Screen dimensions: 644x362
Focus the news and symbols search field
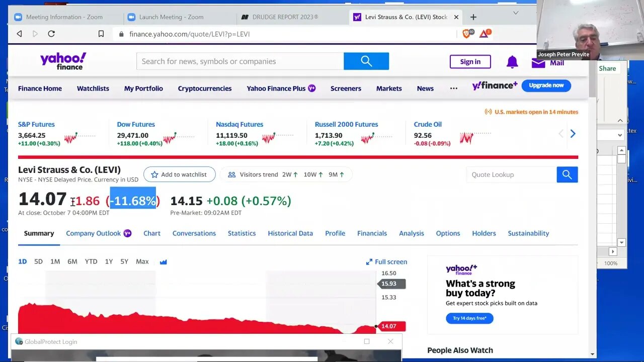pos(240,61)
